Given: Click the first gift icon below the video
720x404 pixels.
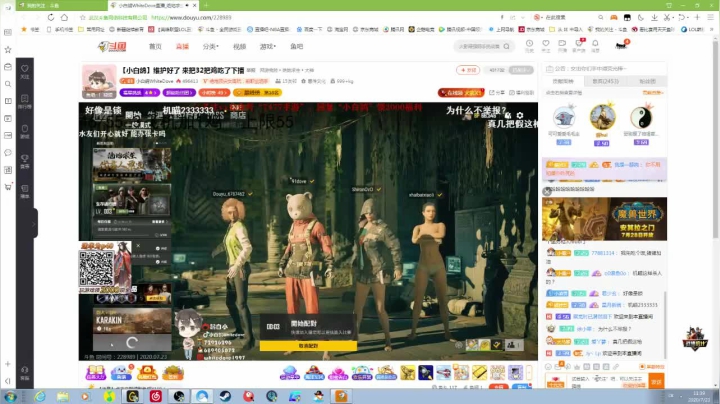Looking at the screenshot, I should [96, 372].
